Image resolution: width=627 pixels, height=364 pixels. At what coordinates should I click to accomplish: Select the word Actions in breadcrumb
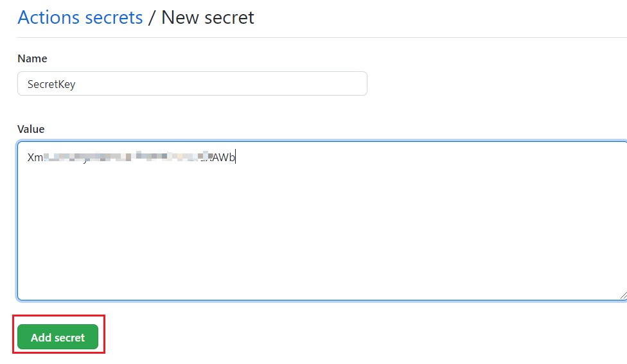49,17
